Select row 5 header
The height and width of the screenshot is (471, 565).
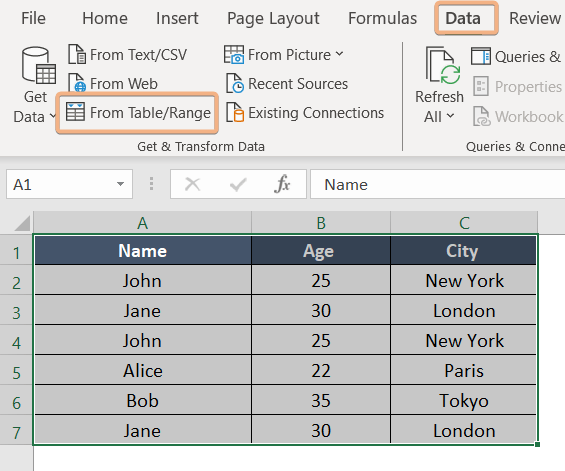tap(16, 371)
